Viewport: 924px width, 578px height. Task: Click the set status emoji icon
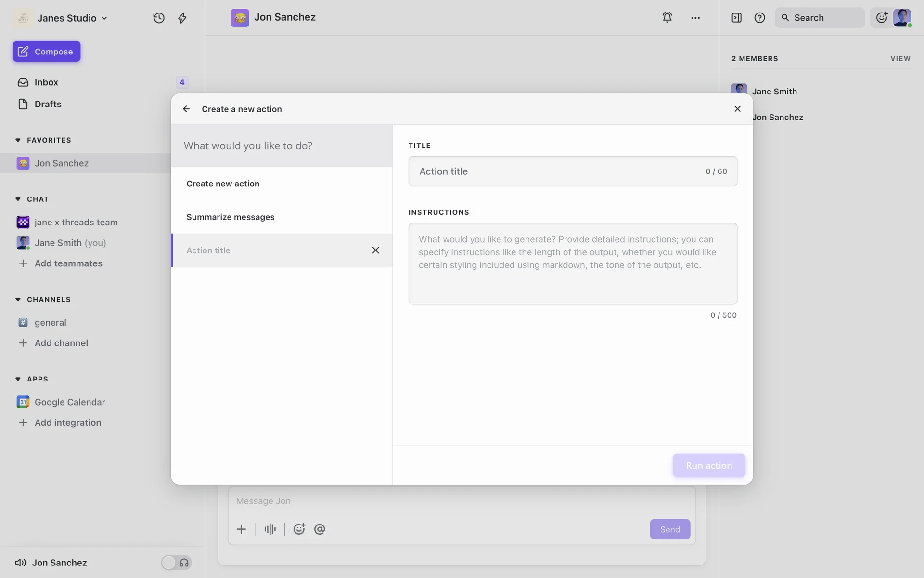882,18
